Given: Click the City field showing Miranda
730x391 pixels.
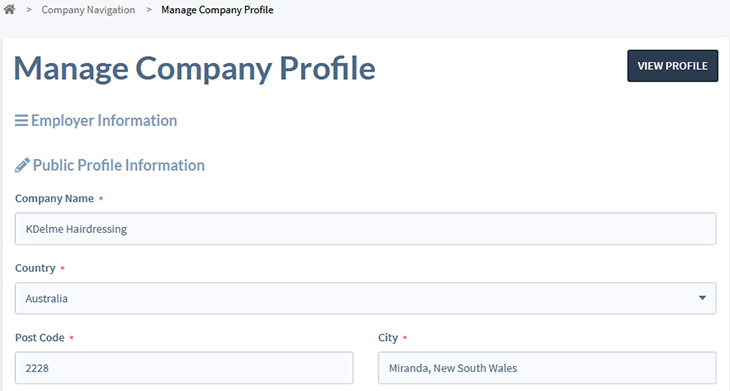Looking at the screenshot, I should pos(547,368).
